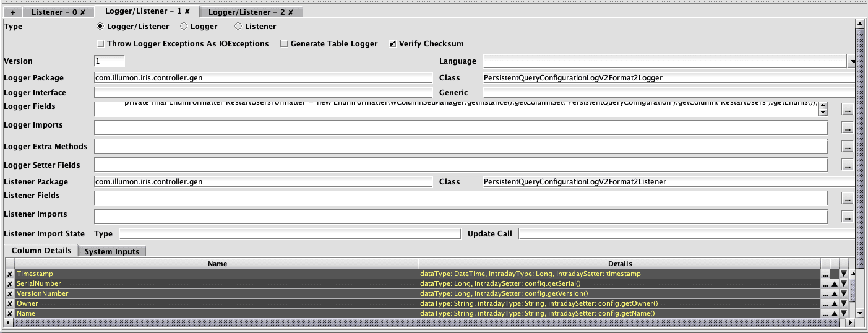This screenshot has height=333, width=868.
Task: Close the Listener - 0 tab
Action: coord(83,12)
